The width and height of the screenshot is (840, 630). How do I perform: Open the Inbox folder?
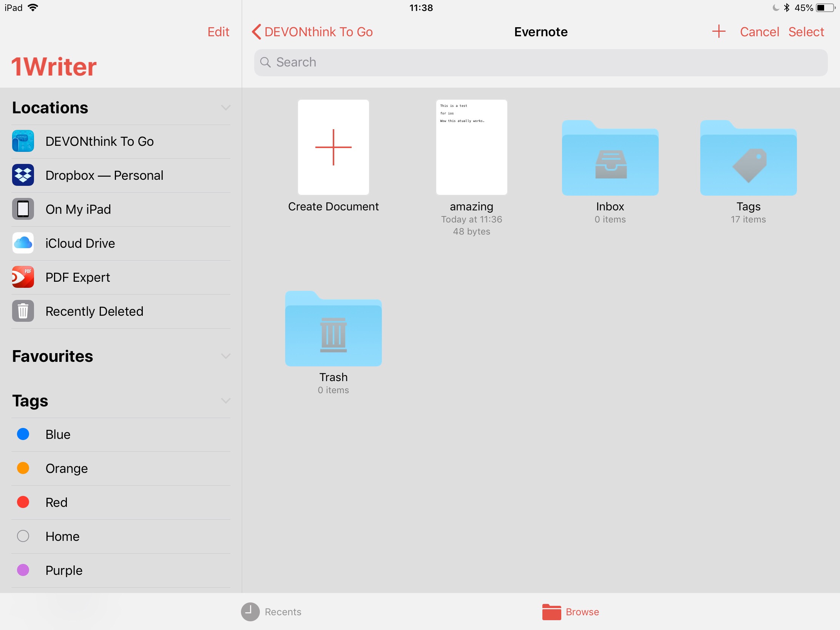point(610,159)
